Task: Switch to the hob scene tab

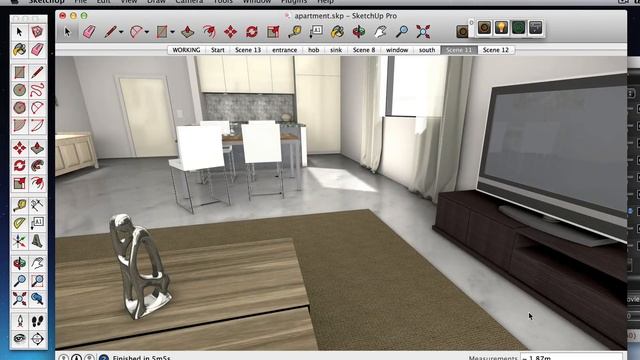Action: [x=313, y=50]
